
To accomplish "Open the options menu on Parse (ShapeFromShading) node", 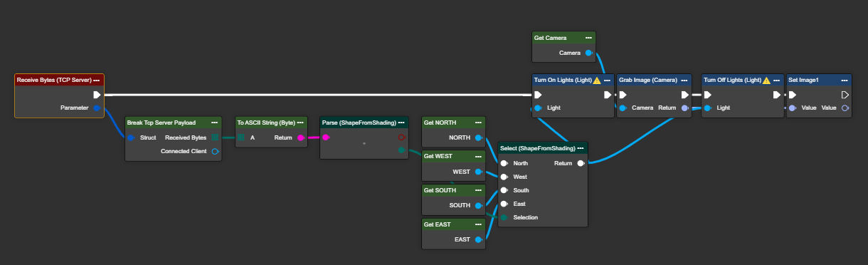I will point(401,123).
